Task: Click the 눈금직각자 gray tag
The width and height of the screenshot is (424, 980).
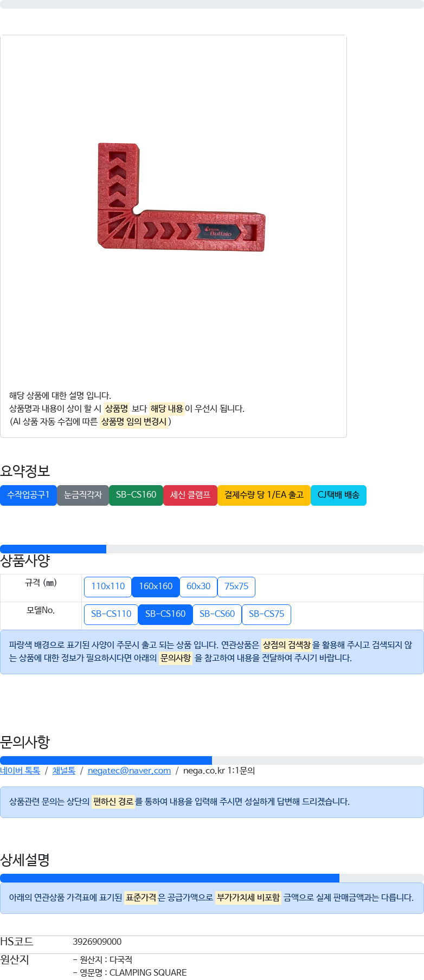Action: [x=83, y=495]
